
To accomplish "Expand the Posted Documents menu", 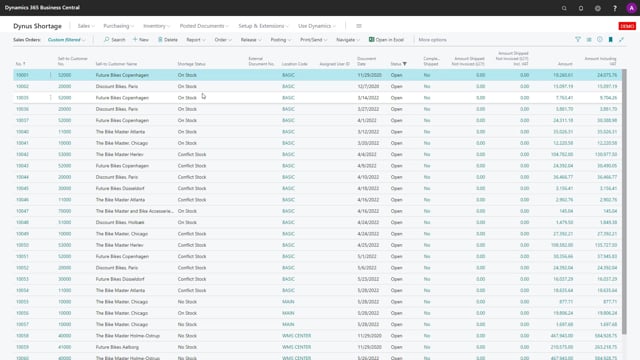I will pos(204,26).
